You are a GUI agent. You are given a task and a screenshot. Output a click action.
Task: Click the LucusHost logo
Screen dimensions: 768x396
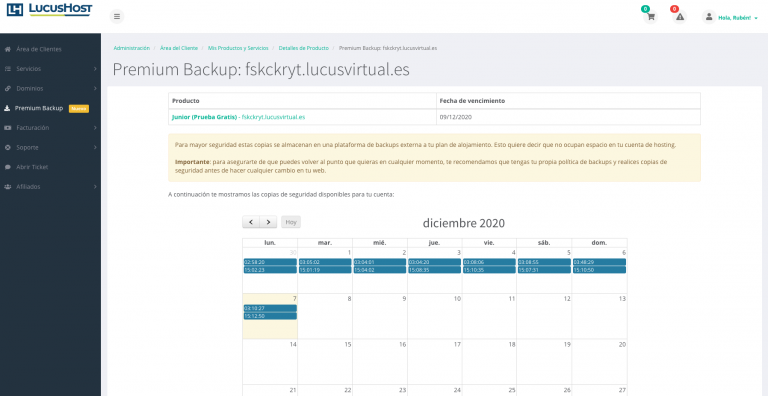pyautogui.click(x=49, y=9)
